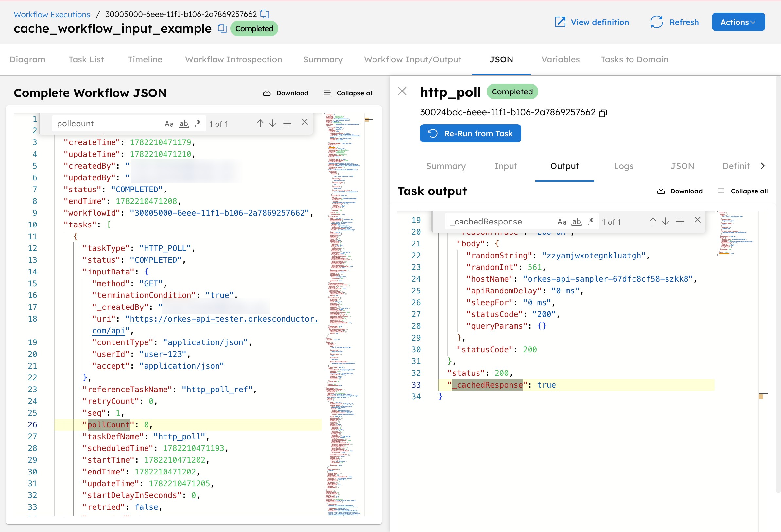This screenshot has width=781, height=532.
Task: Close the http_poll task panel
Action: coord(402,91)
